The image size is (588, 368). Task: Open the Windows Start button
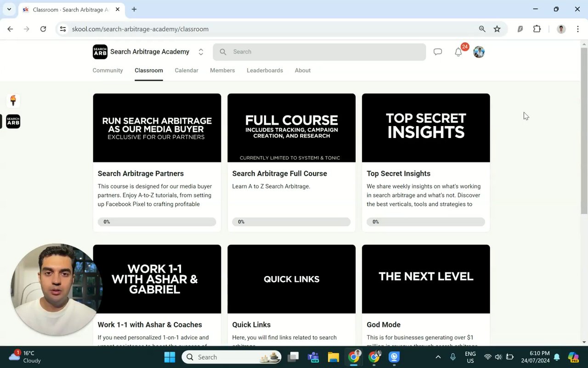point(170,357)
